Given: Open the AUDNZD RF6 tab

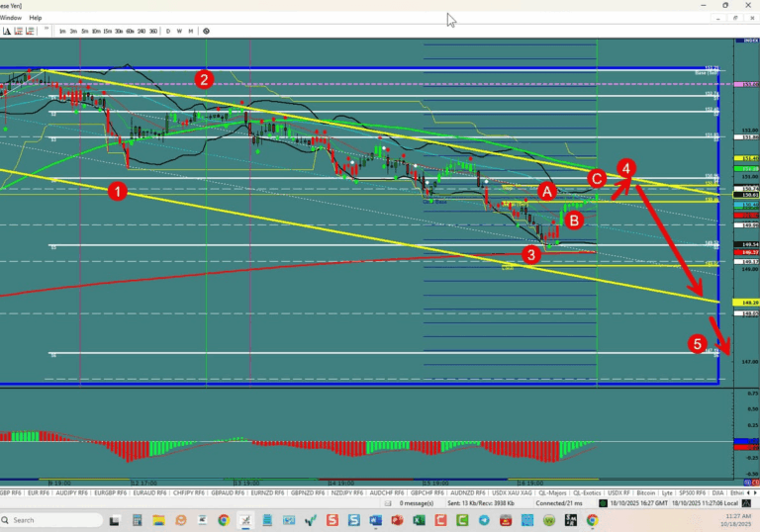Looking at the screenshot, I should tap(467, 492).
